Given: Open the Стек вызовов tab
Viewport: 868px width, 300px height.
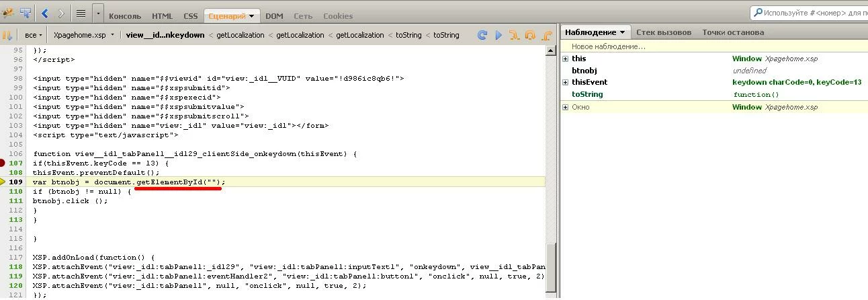Looking at the screenshot, I should coord(663,32).
